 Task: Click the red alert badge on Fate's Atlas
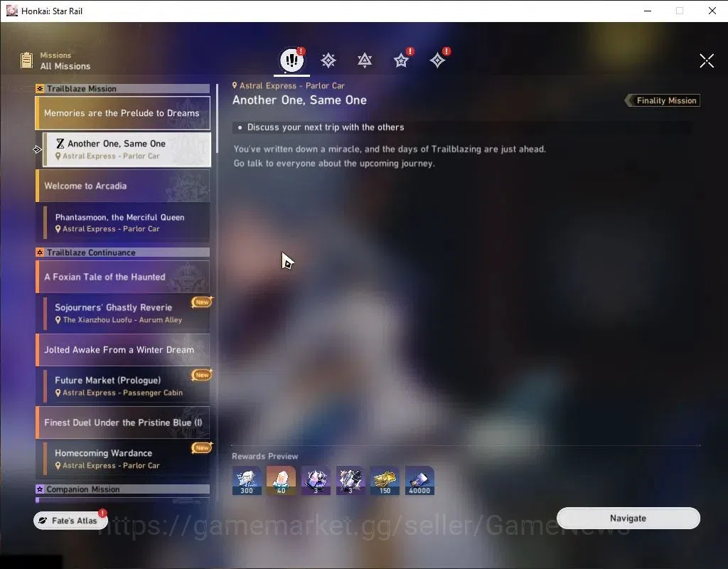102,513
